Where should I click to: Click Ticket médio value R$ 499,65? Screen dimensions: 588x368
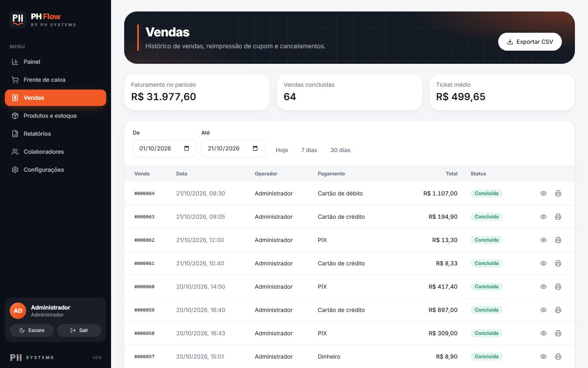[x=461, y=97]
